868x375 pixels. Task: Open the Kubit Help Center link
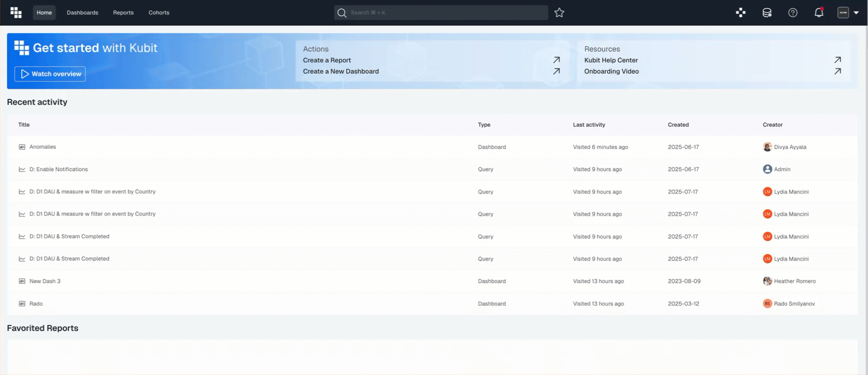tap(611, 60)
